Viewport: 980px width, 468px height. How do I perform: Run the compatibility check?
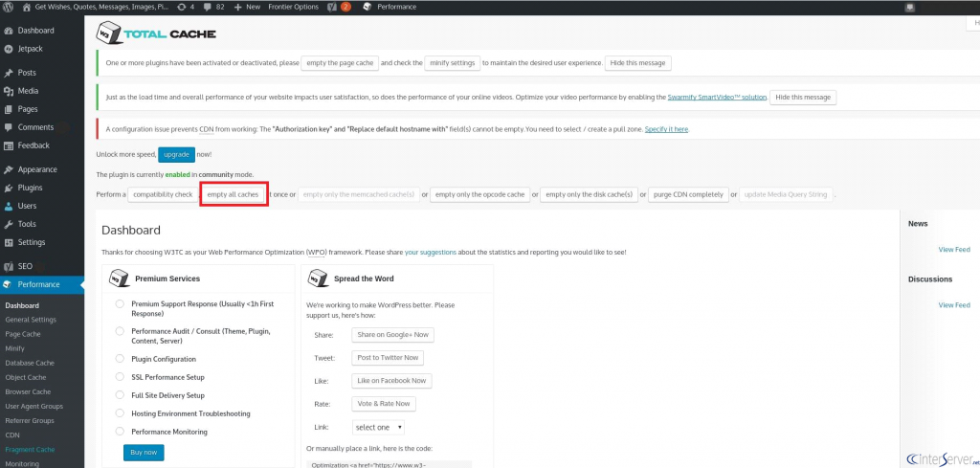[x=163, y=194]
